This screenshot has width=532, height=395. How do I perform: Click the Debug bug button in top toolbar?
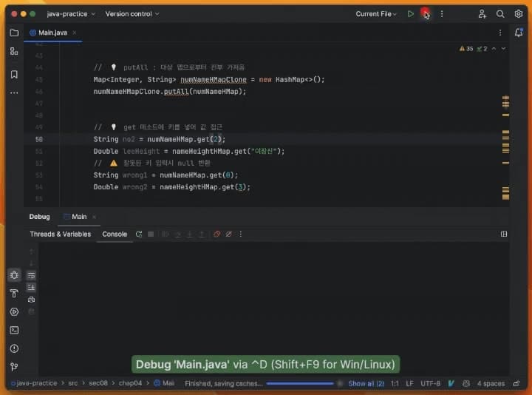tap(426, 13)
